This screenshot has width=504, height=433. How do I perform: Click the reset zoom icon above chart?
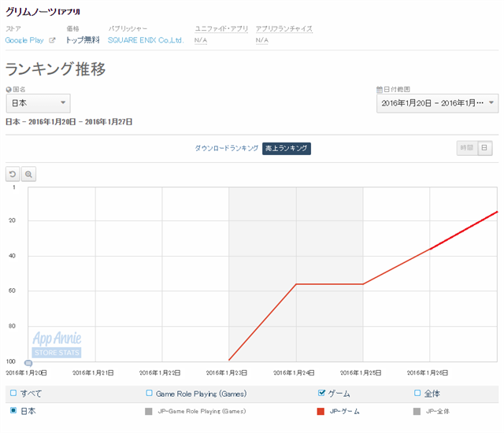[13, 174]
